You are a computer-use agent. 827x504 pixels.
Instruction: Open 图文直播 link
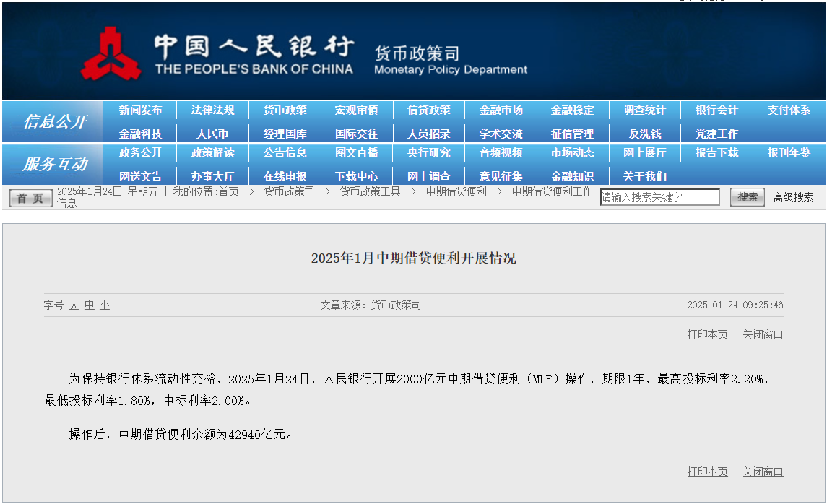(x=357, y=153)
